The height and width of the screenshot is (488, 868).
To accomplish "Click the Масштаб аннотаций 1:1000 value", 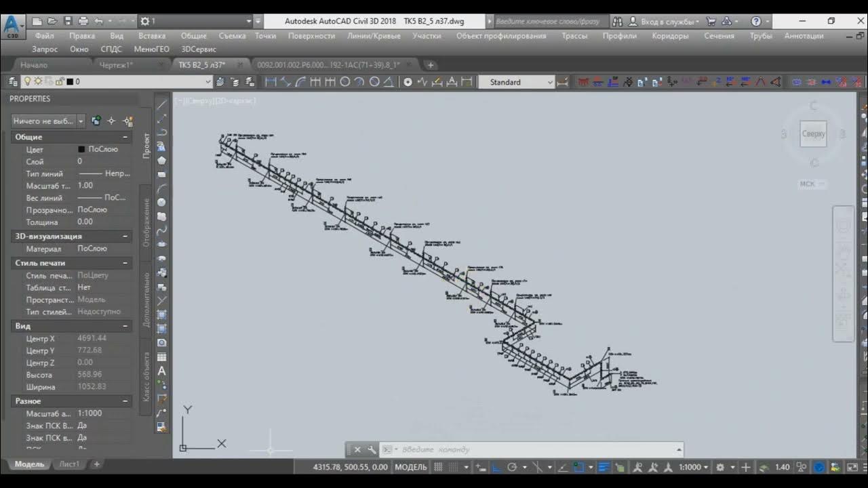I will pyautogui.click(x=91, y=413).
